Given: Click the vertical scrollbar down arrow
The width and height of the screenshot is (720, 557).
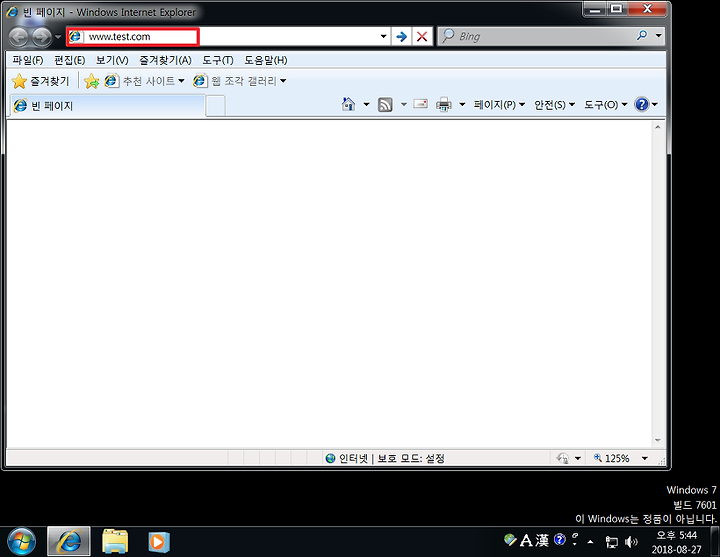Looking at the screenshot, I should click(658, 440).
